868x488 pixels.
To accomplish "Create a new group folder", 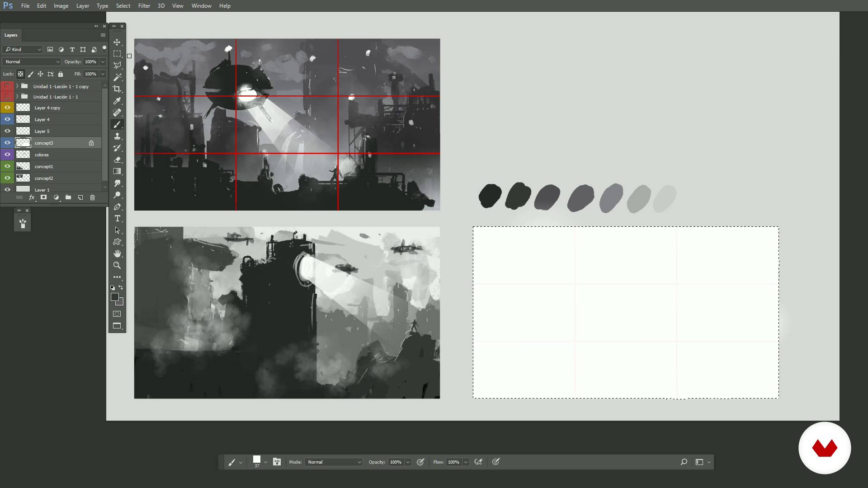I will (x=68, y=197).
